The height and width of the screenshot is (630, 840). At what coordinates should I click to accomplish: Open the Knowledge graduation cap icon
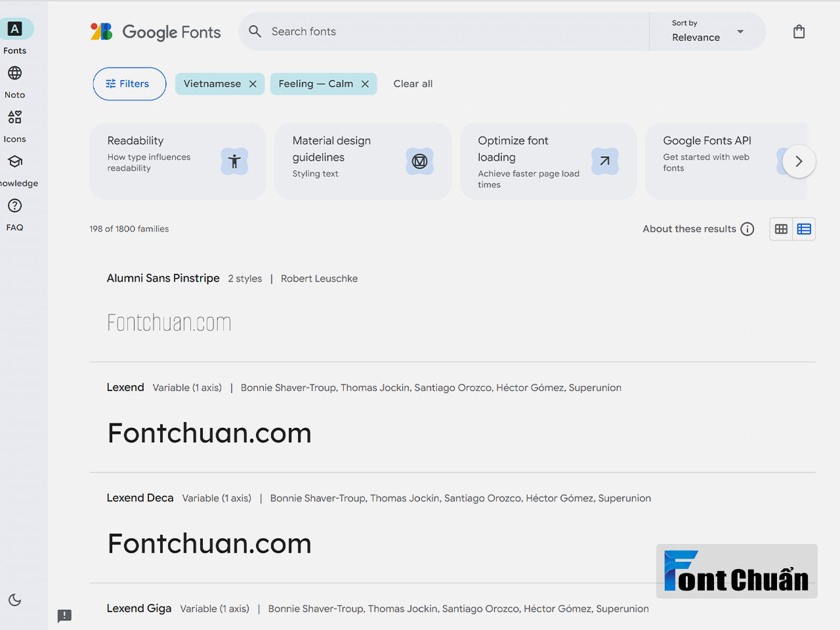[x=14, y=161]
